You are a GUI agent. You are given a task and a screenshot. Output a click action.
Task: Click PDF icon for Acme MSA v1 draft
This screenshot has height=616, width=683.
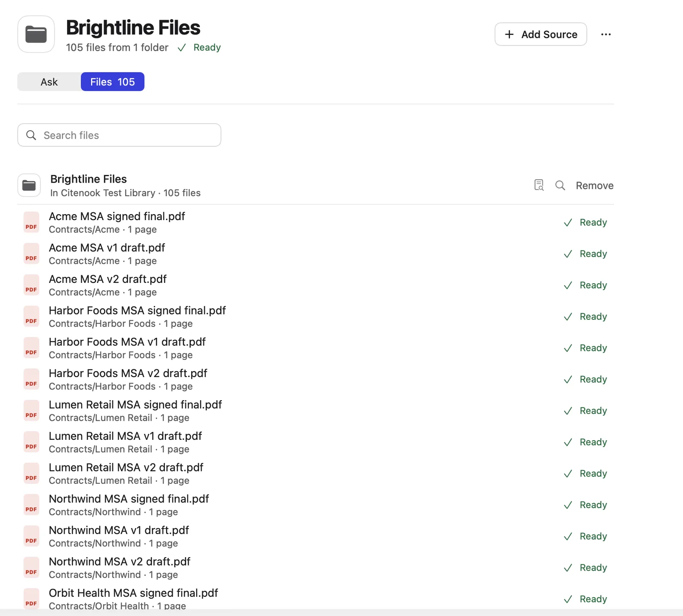point(31,254)
